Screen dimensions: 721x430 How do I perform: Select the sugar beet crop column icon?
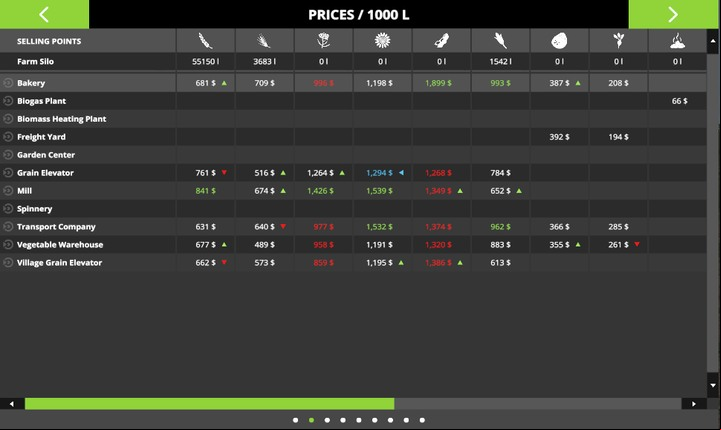(x=618, y=41)
